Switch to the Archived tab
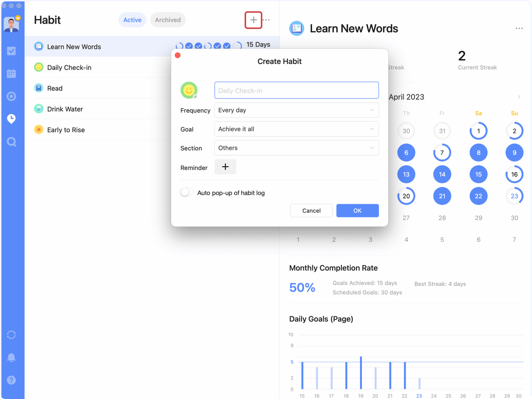The image size is (532, 399). [x=167, y=20]
